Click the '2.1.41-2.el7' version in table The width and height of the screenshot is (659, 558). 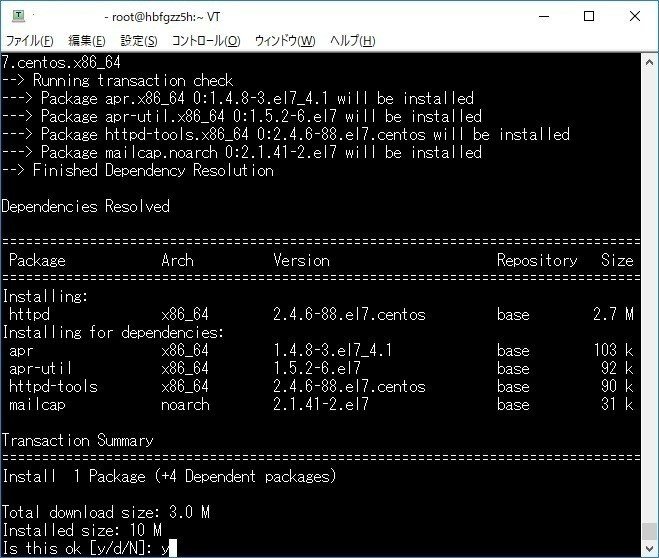(x=321, y=405)
